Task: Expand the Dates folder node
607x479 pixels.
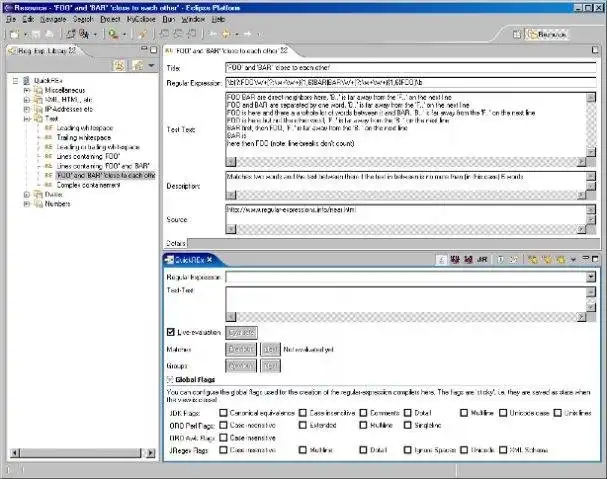Action: pos(26,194)
